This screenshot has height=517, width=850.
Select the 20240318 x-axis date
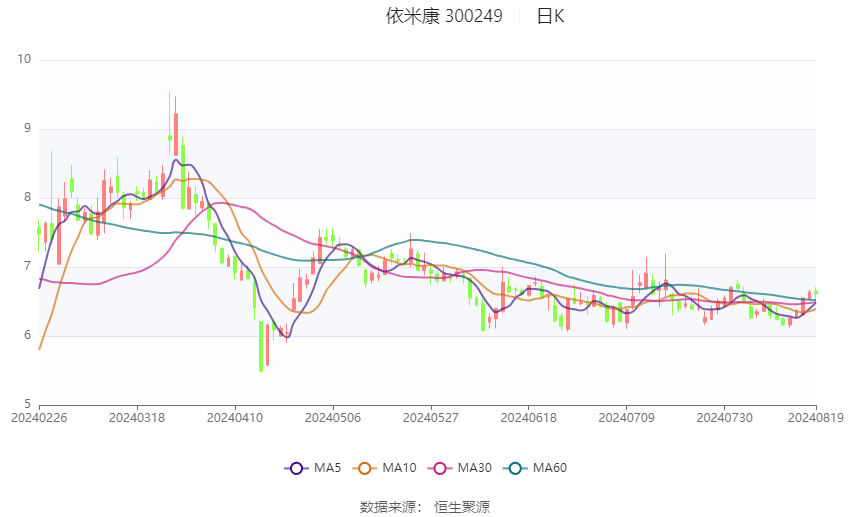[137, 416]
